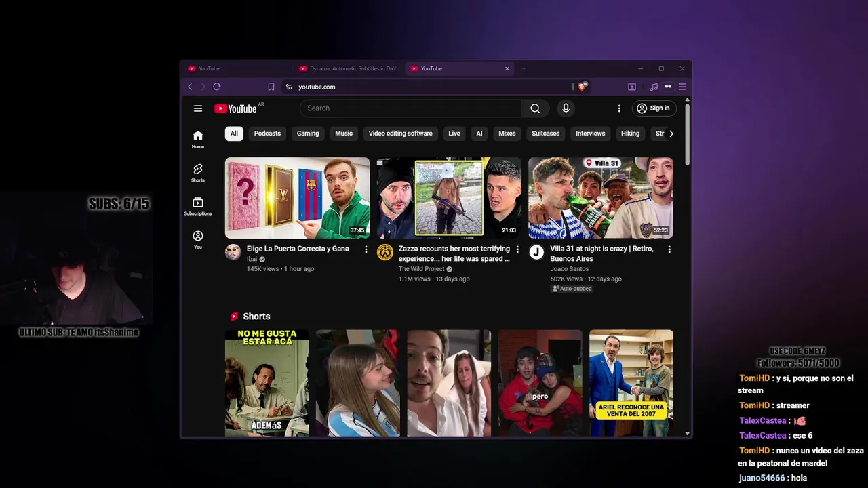
Task: Bookmark this page with bookmark icon
Action: click(271, 87)
